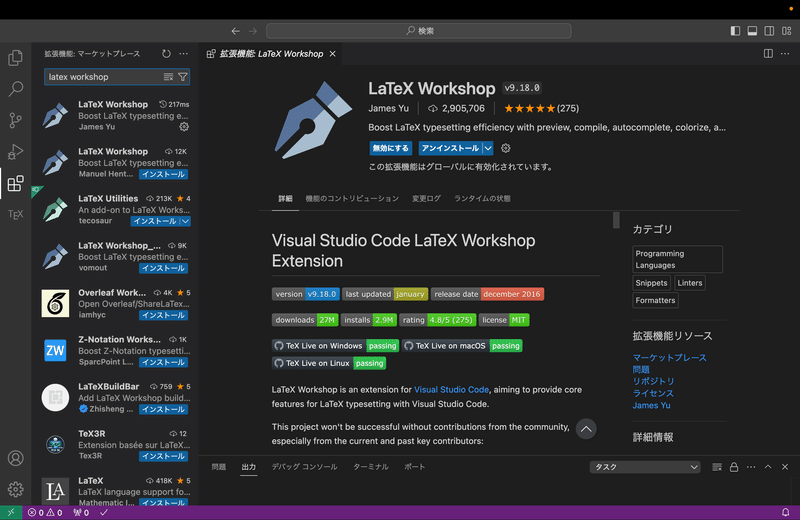Viewport: 800px width, 520px height.
Task: Open notifications bell in status bar
Action: [786, 512]
